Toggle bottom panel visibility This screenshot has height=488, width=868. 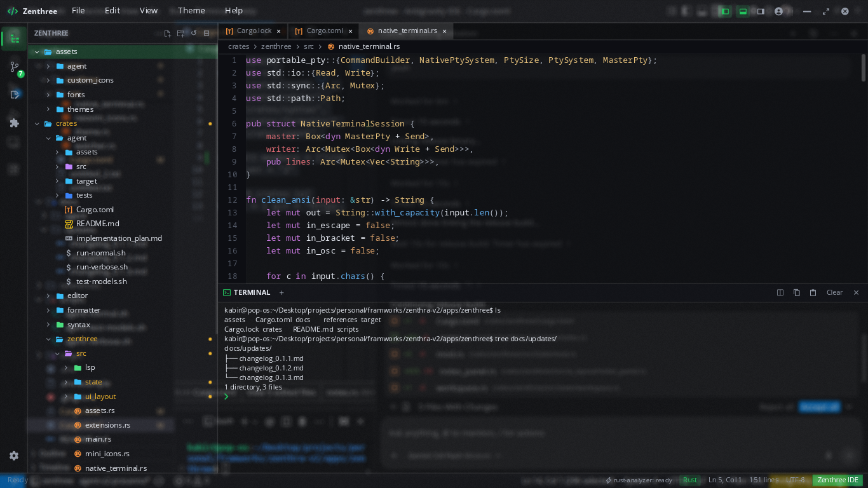click(x=742, y=11)
